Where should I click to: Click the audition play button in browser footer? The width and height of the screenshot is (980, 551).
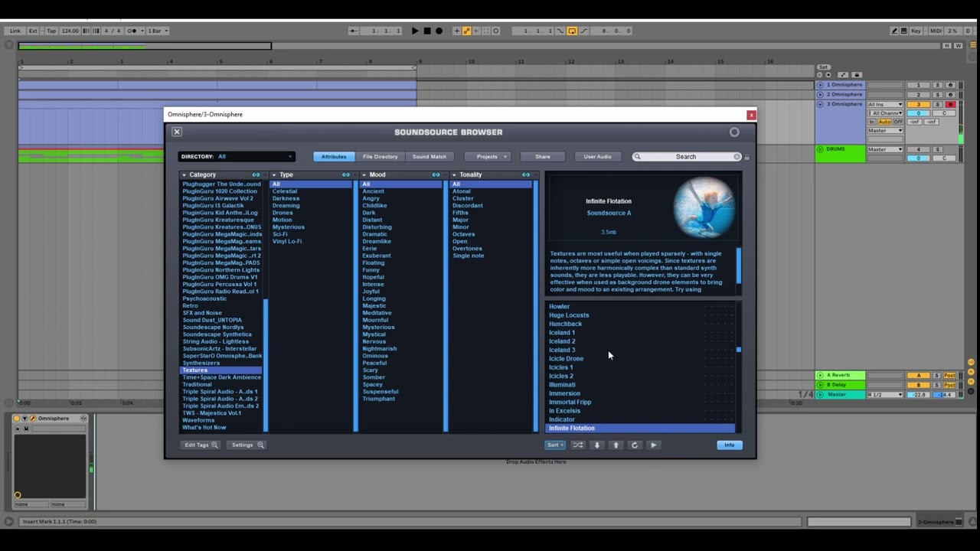point(653,445)
